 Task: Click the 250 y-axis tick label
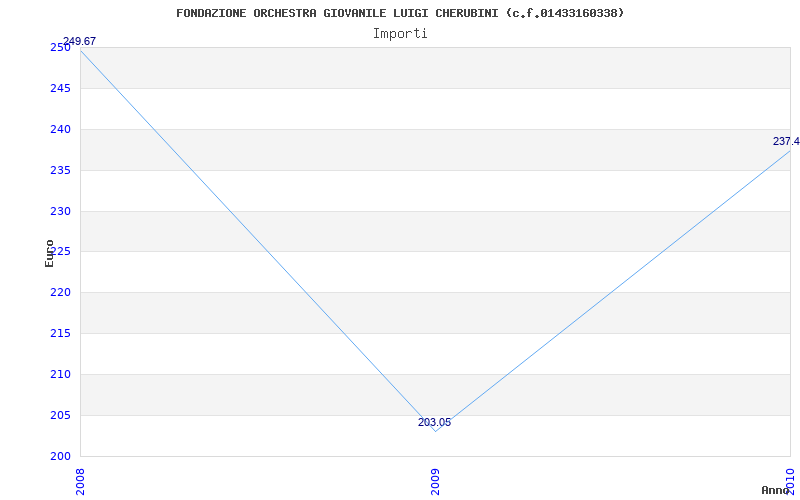(x=60, y=47)
